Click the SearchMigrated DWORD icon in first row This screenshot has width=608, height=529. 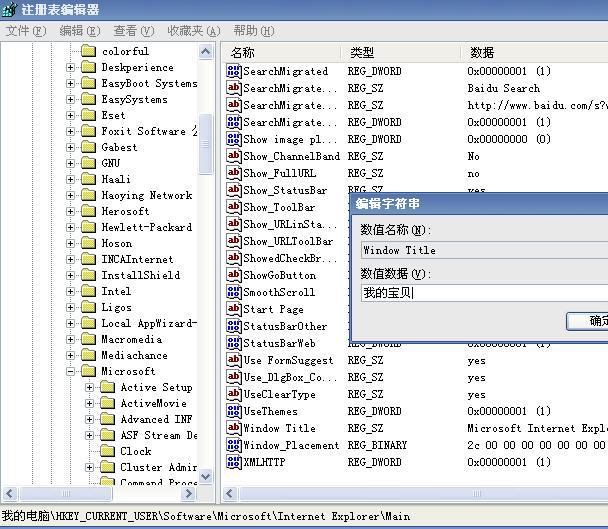click(x=234, y=71)
